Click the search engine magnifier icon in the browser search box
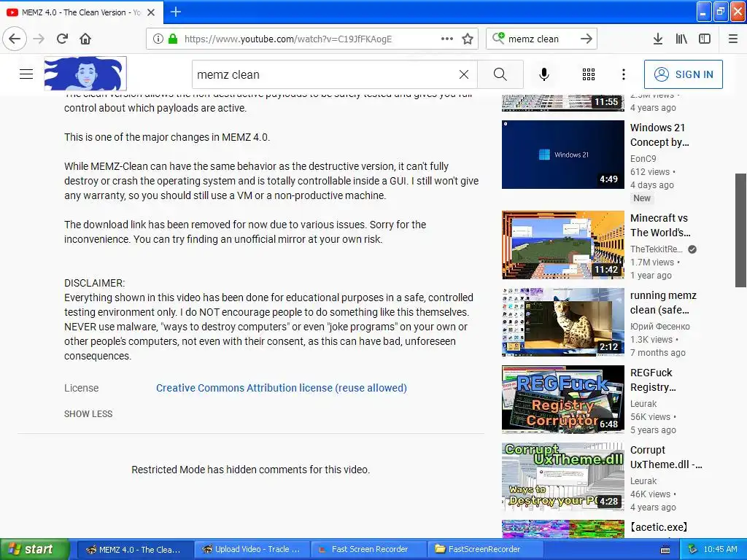This screenshot has width=747, height=560. 498,38
